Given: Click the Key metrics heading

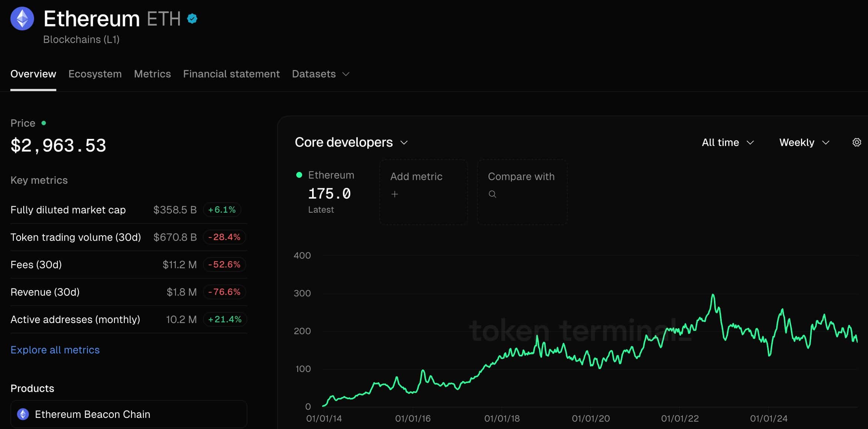Looking at the screenshot, I should (x=39, y=180).
